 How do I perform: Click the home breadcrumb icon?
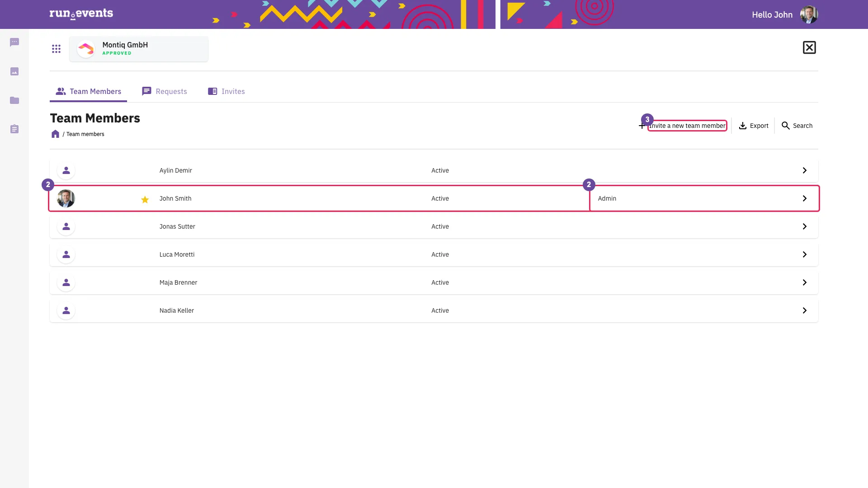(55, 134)
